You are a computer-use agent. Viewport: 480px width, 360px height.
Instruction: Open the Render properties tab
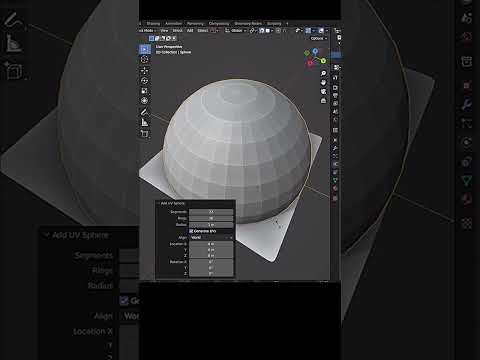coord(335,87)
